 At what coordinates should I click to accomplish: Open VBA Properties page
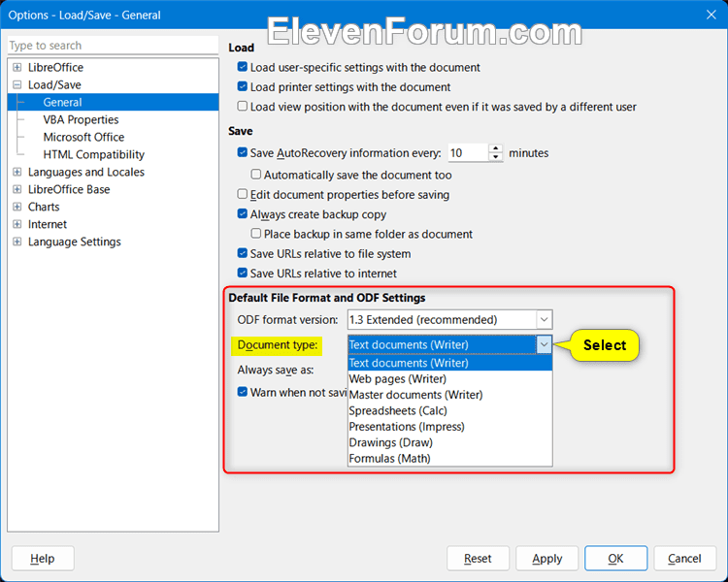(81, 119)
